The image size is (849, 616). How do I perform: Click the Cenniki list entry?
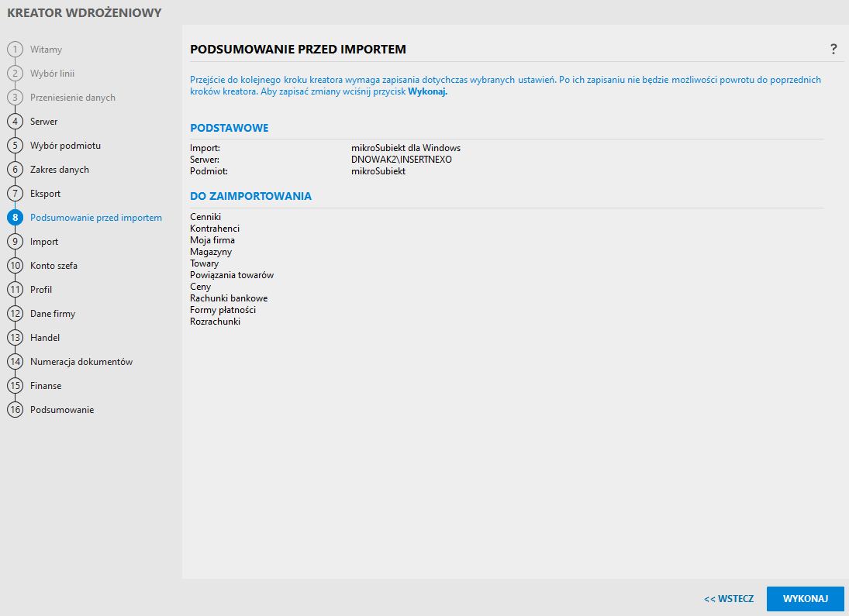[x=205, y=216]
